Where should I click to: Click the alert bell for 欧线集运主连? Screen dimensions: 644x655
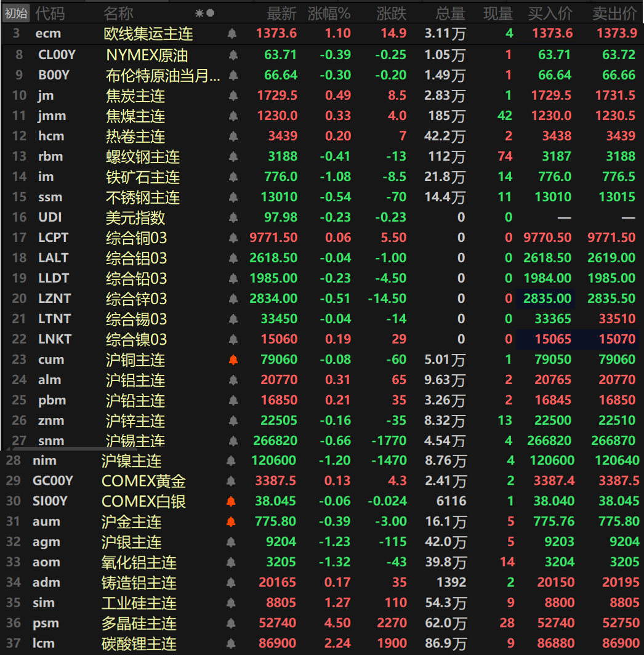click(232, 34)
